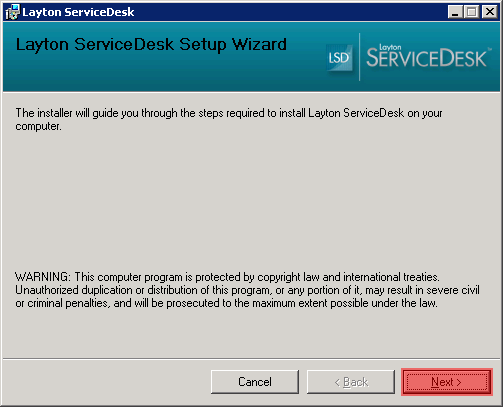The image size is (503, 407).
Task: Minimize the Layton ServiceDesk installer window
Action: (455, 12)
